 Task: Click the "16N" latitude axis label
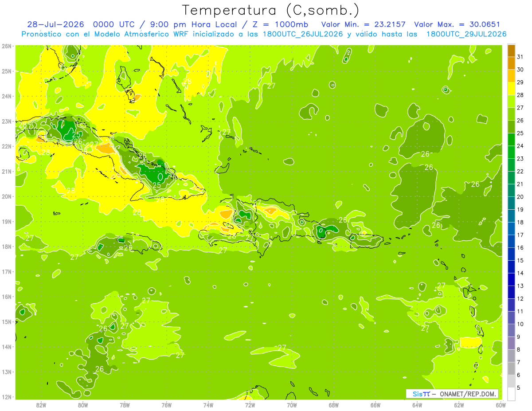(x=6, y=297)
